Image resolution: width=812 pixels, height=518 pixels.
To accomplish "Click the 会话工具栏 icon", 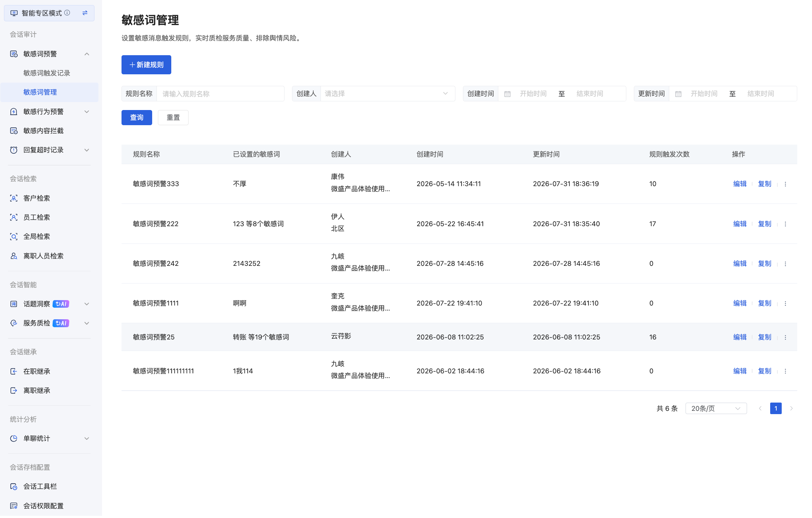I will pyautogui.click(x=14, y=487).
